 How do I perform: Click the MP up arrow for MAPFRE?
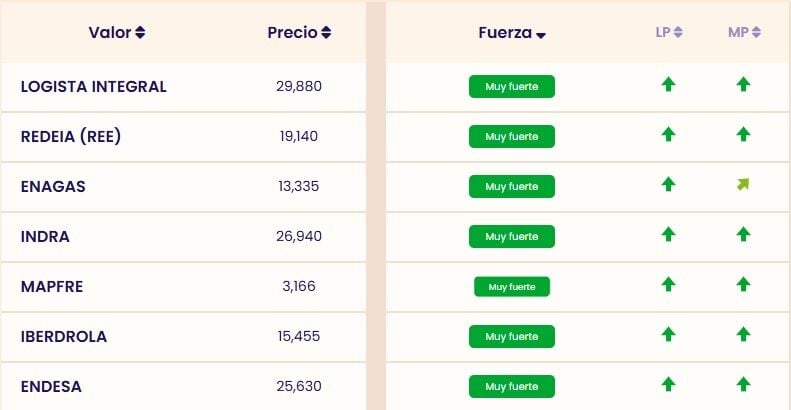pyautogui.click(x=743, y=285)
